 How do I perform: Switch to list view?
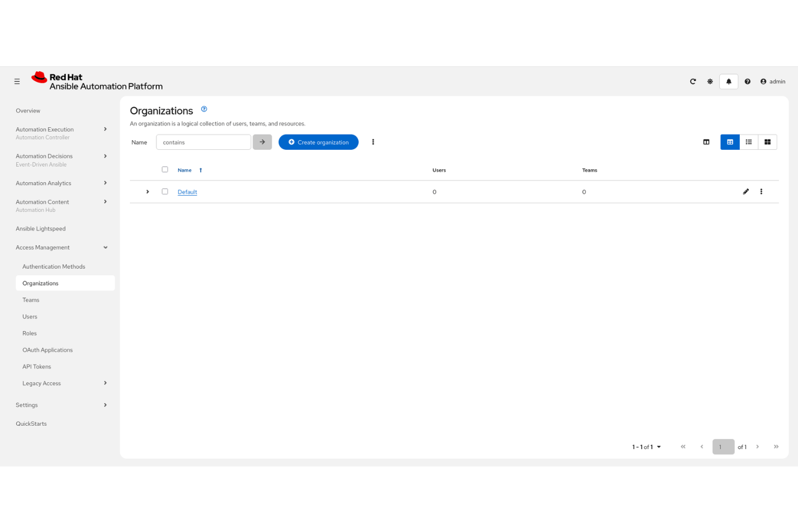[x=749, y=142]
